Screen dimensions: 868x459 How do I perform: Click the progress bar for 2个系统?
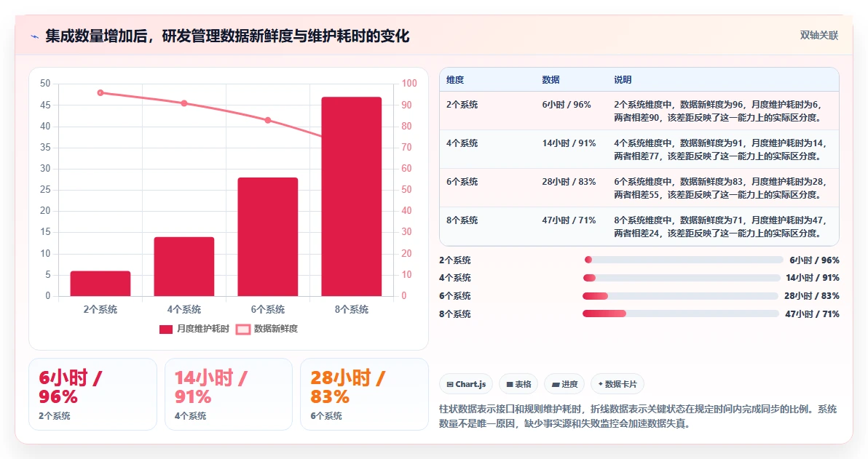683,260
